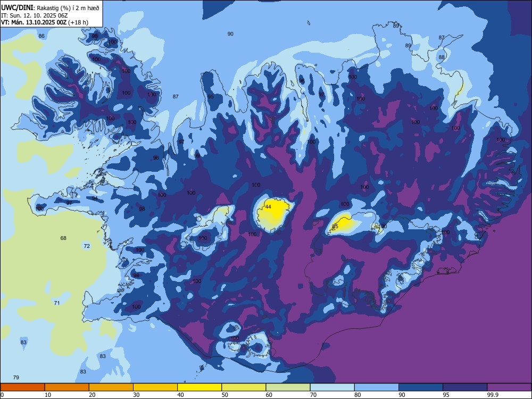Click the 10–20 orange legend swatch
The width and height of the screenshot is (532, 399).
pos(67,387)
